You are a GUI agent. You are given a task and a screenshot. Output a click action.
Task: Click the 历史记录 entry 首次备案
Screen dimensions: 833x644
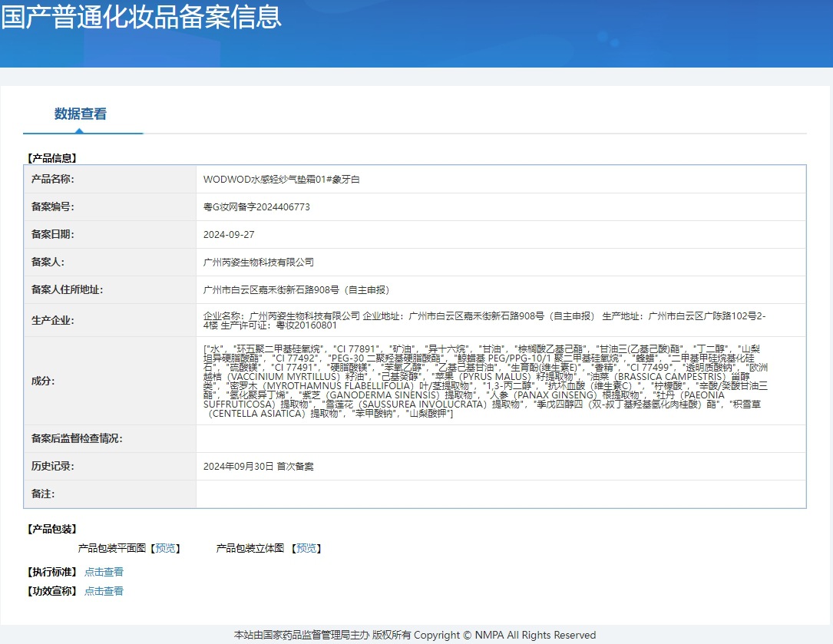click(x=258, y=466)
